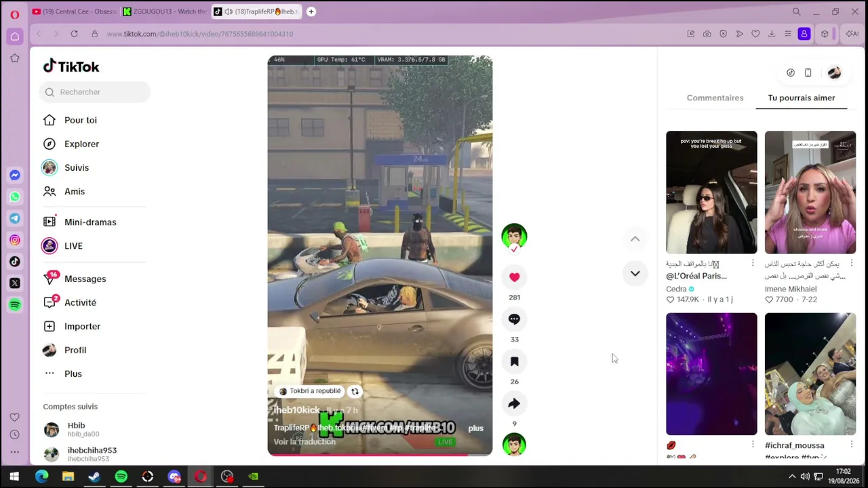Switch to the ZGOUGOU13 Kick tab
Image resolution: width=868 pixels, height=488 pixels.
164,12
